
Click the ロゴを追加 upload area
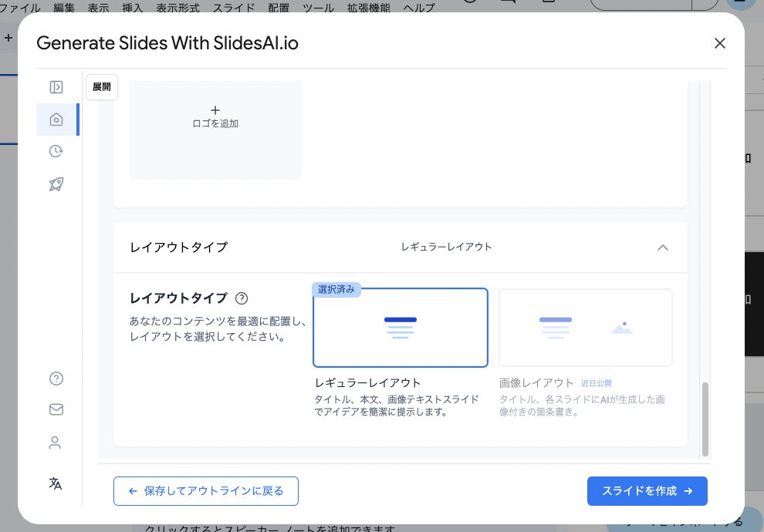click(215, 117)
